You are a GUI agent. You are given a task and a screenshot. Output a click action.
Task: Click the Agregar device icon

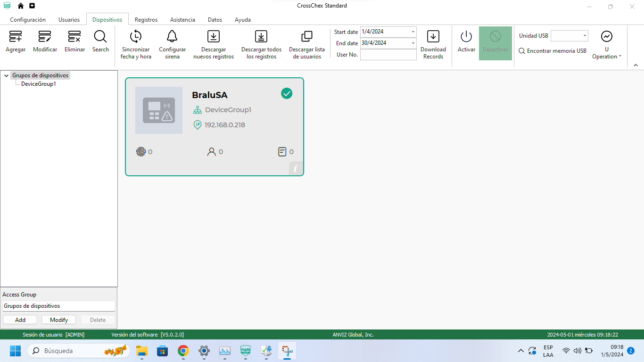(x=16, y=37)
